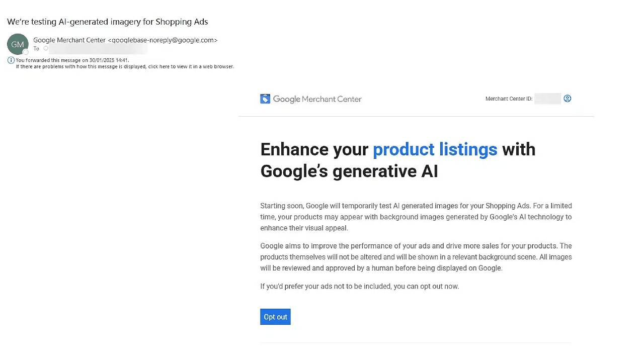The image size is (644, 362).
Task: Open the account profile icon beside Merchant Center ID
Action: tap(567, 99)
